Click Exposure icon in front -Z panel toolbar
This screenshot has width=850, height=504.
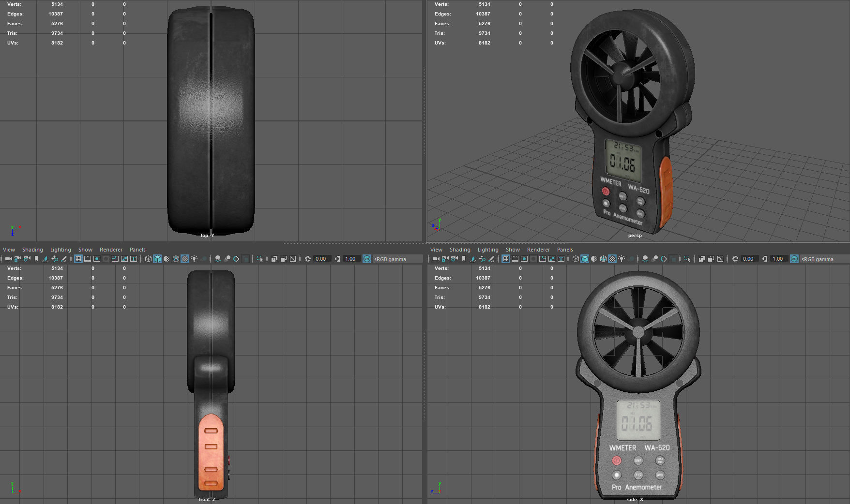pyautogui.click(x=308, y=259)
